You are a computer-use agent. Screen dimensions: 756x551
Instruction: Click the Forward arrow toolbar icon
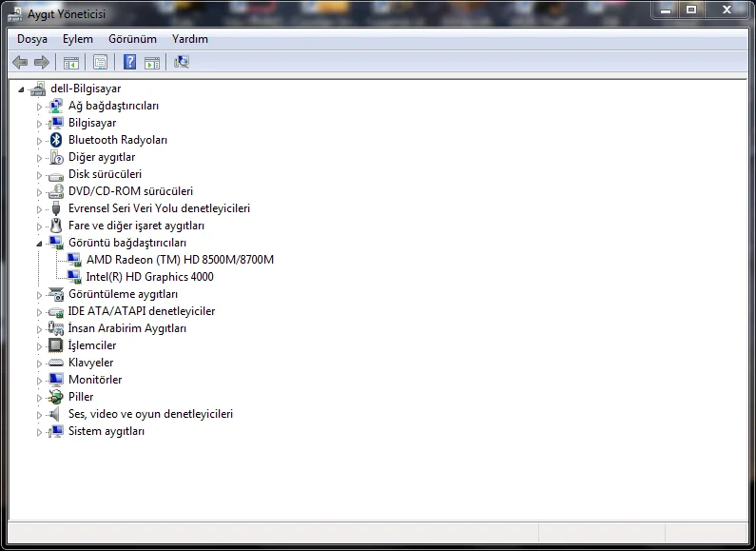pos(42,62)
